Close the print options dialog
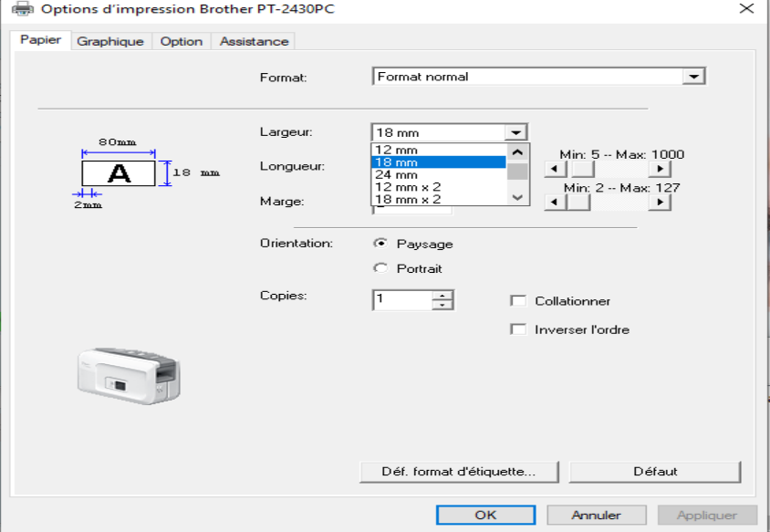770x532 pixels. pyautogui.click(x=746, y=8)
